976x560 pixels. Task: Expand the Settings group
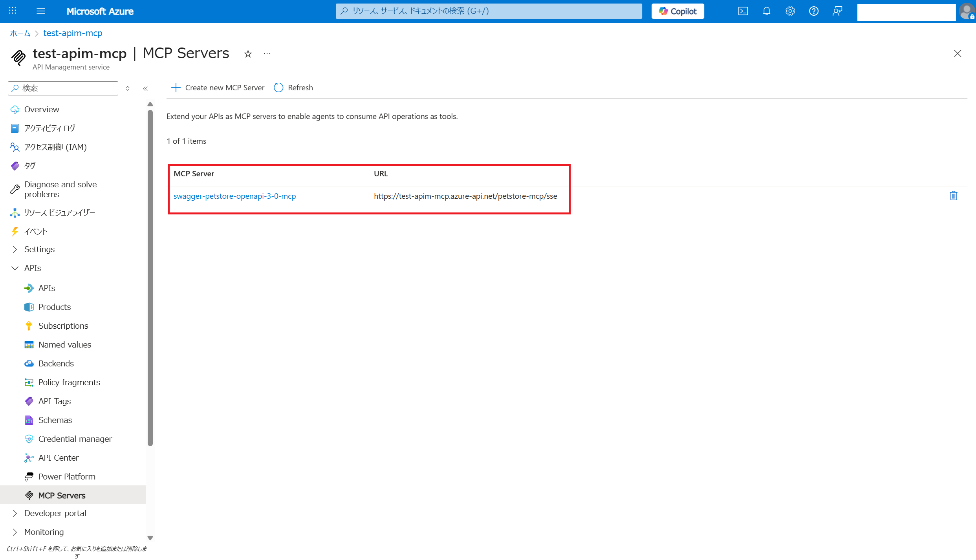(x=15, y=249)
